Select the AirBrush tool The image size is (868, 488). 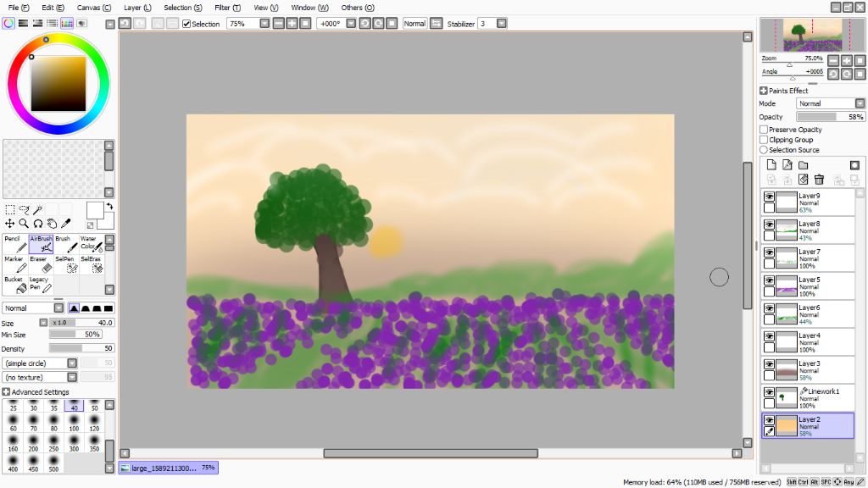coord(41,243)
